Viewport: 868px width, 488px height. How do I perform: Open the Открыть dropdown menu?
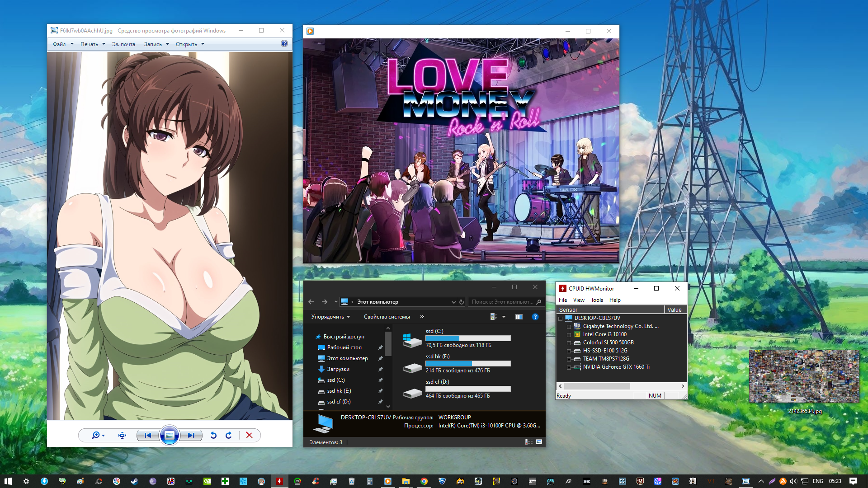point(190,44)
